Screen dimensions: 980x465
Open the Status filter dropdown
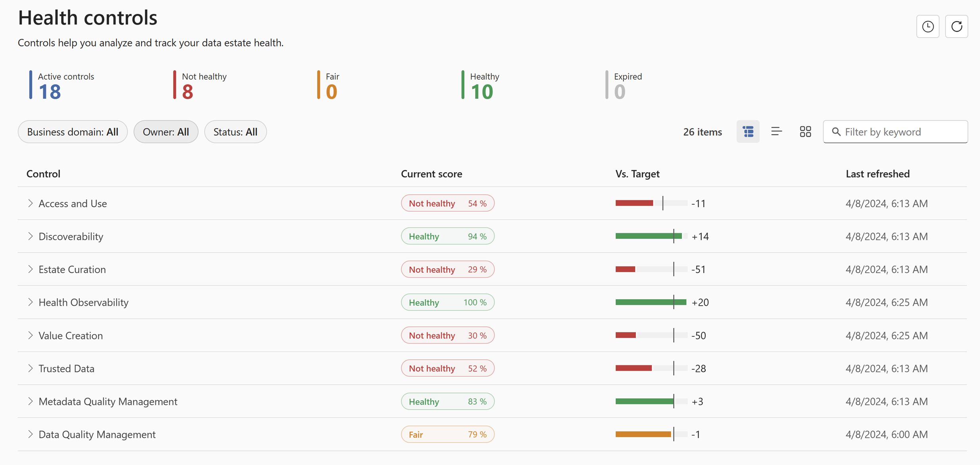(236, 131)
